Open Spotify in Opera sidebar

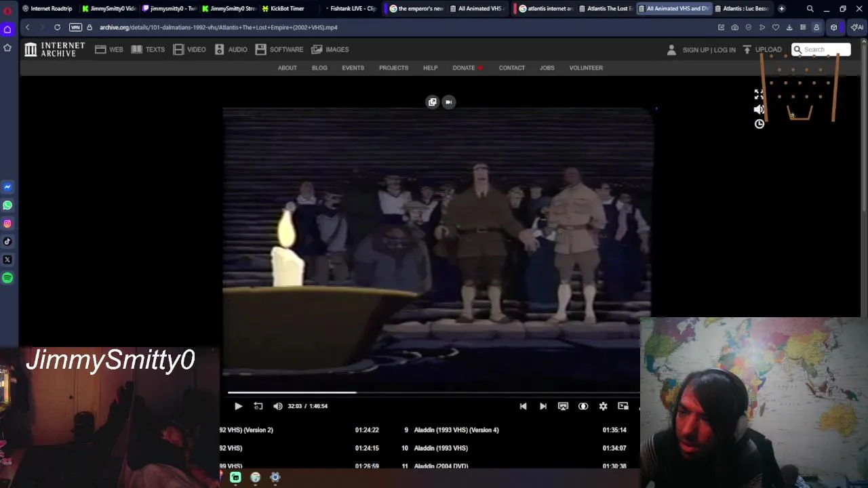[x=7, y=278]
